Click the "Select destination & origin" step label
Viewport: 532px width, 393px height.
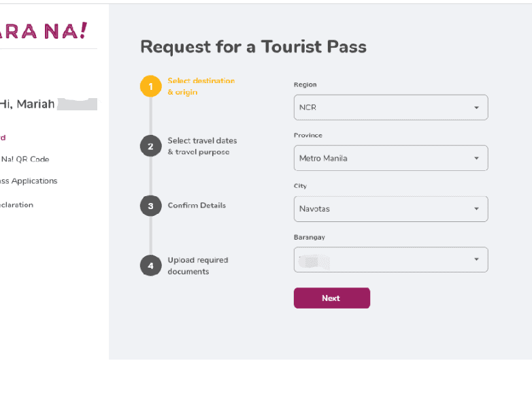[x=201, y=87]
